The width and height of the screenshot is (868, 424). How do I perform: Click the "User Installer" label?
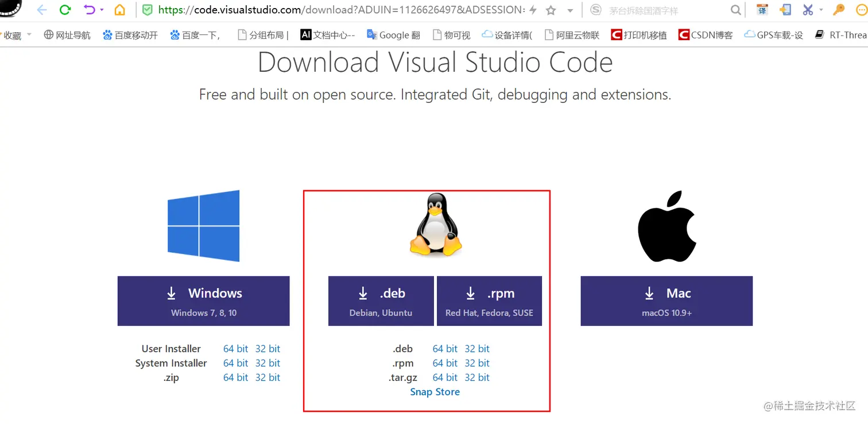pos(171,349)
